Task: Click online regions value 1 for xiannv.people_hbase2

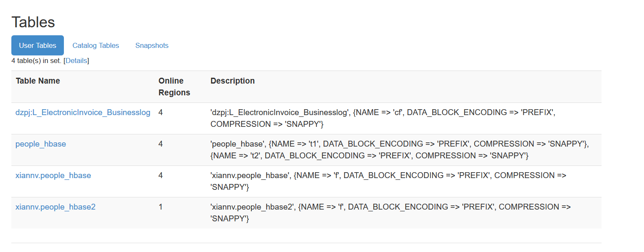Action: [161, 207]
